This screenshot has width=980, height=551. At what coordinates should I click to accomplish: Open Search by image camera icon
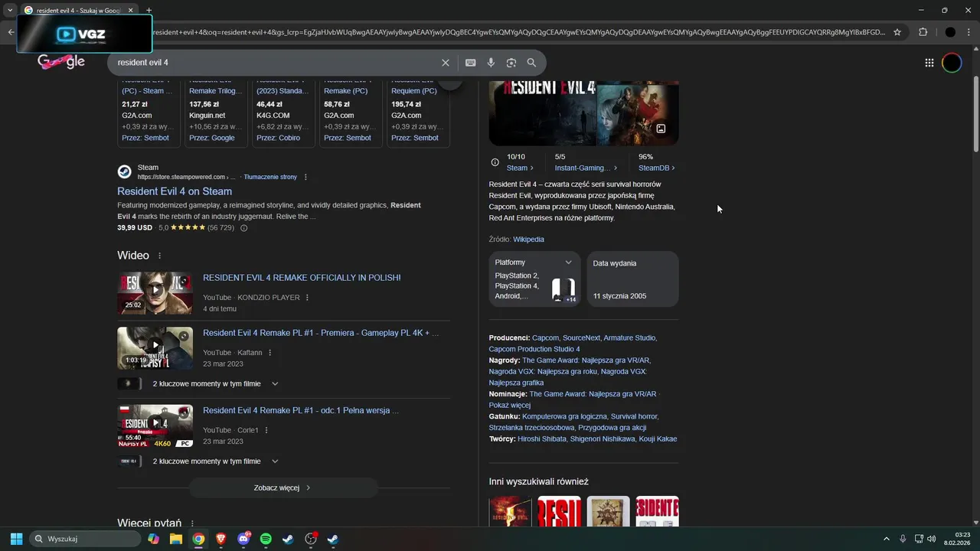pyautogui.click(x=511, y=63)
